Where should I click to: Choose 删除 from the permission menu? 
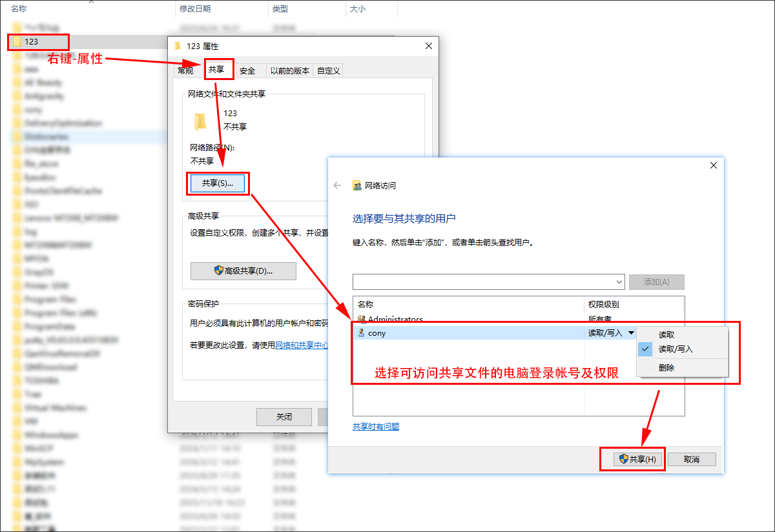[666, 368]
